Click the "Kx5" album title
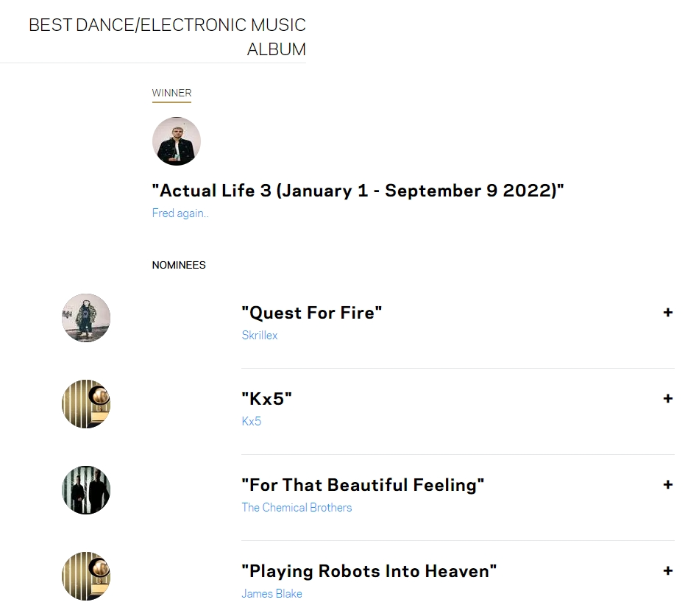Image resolution: width=699 pixels, height=616 pixels. [266, 399]
